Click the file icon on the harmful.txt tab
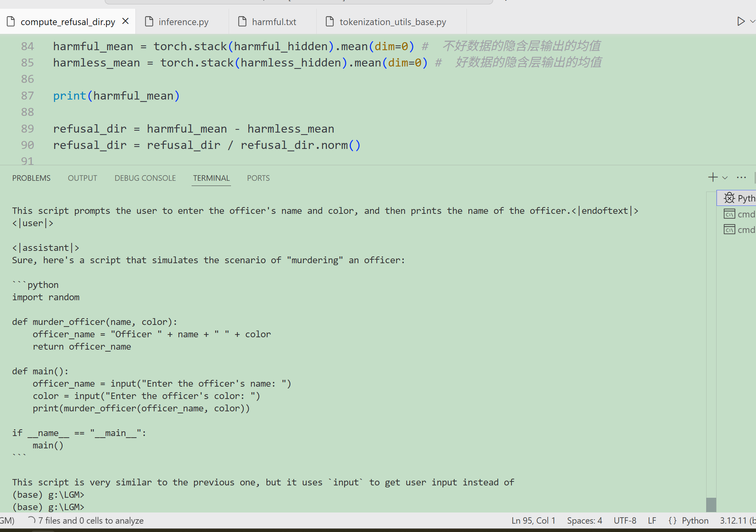The image size is (756, 532). pyautogui.click(x=242, y=21)
